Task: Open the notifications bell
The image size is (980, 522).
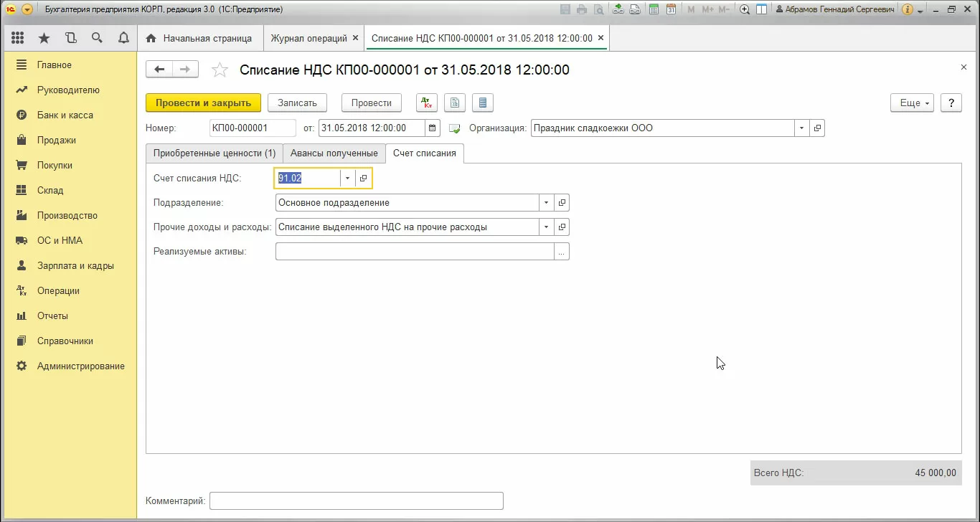Action: pos(123,38)
